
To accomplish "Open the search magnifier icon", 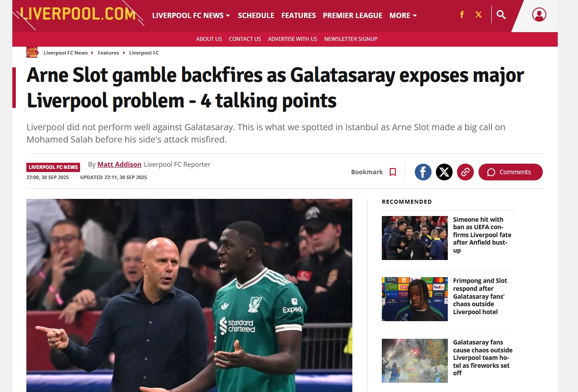I will pos(501,15).
